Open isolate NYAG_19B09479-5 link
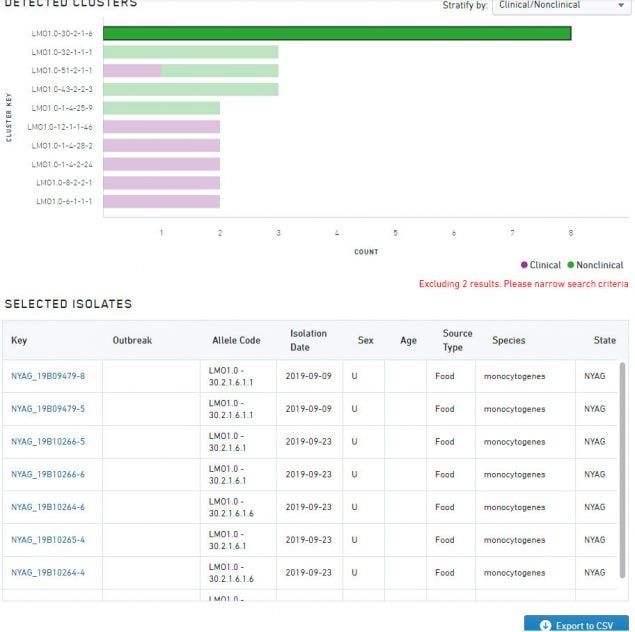 [x=48, y=409]
